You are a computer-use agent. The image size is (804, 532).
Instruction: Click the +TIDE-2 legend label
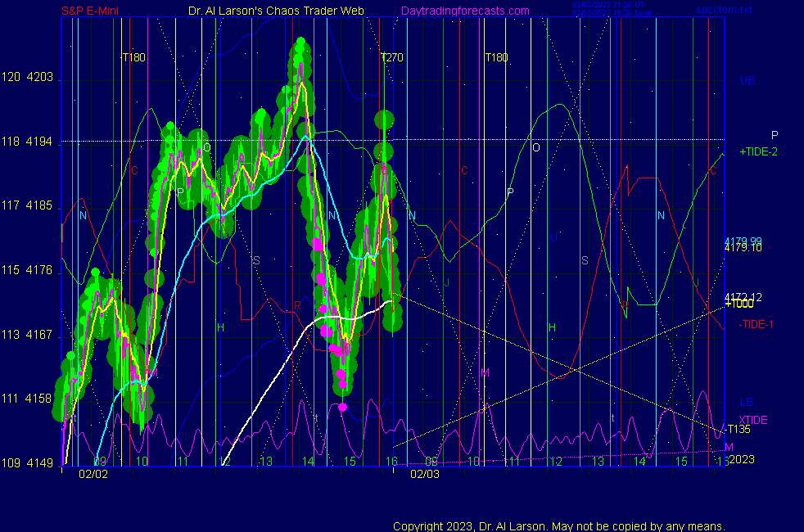[x=758, y=151]
